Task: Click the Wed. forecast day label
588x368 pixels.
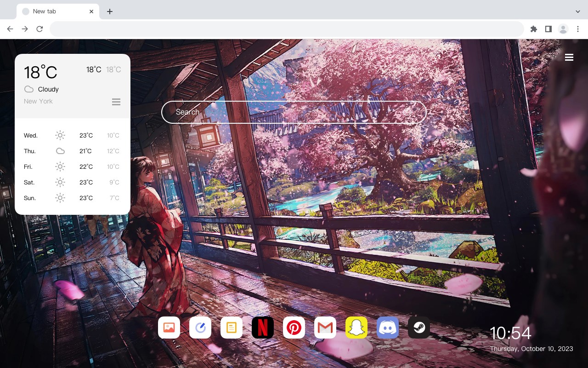Action: click(31, 135)
